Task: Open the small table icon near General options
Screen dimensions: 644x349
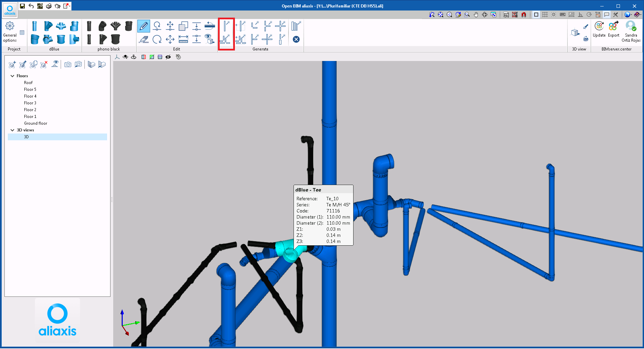Action: point(22,33)
